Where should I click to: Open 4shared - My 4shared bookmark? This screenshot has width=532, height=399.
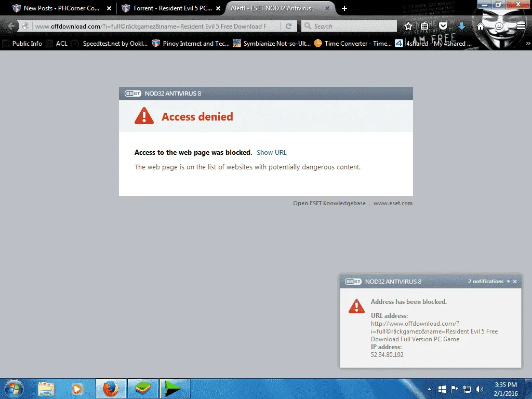[x=434, y=44]
